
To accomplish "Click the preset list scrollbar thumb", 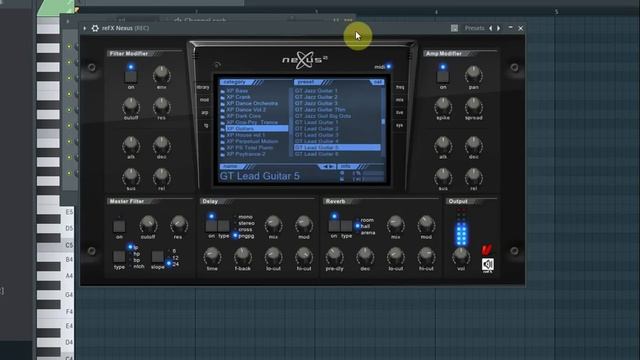I will click(x=383, y=121).
